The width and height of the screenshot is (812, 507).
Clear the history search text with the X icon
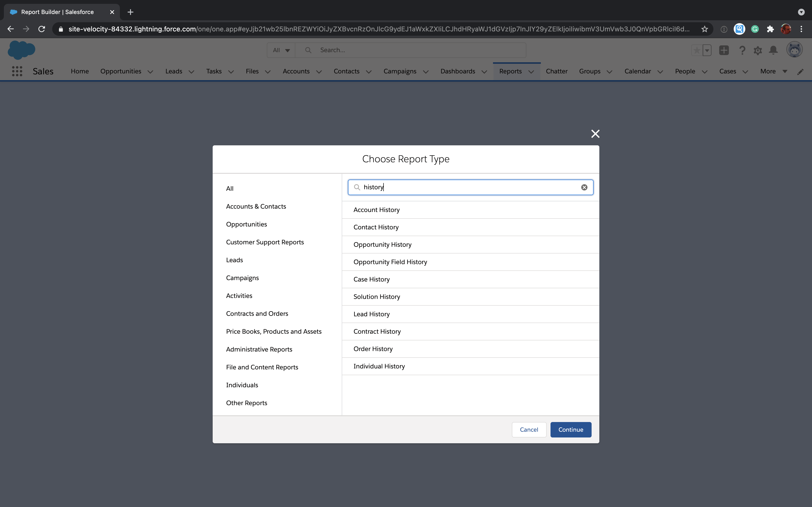(584, 187)
